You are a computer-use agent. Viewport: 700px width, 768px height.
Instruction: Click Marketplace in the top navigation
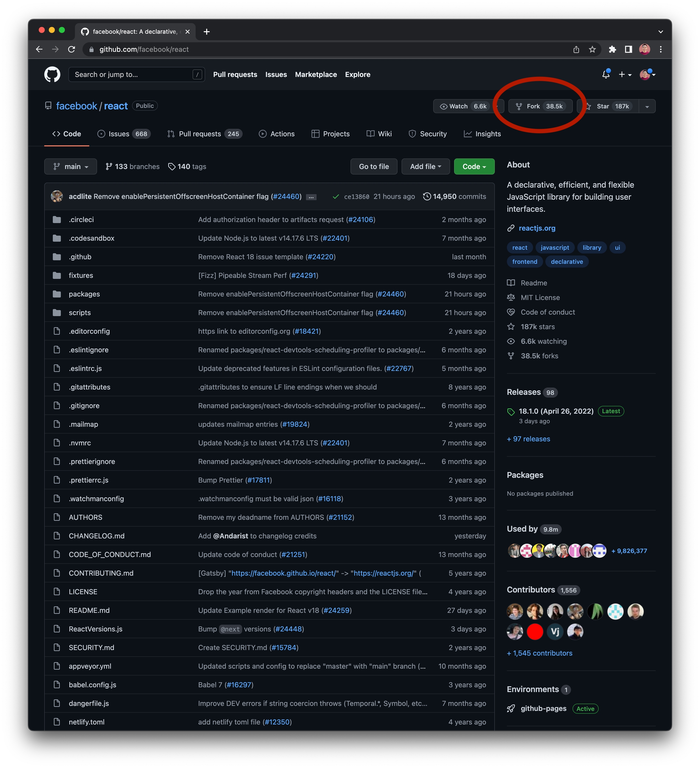coord(316,74)
